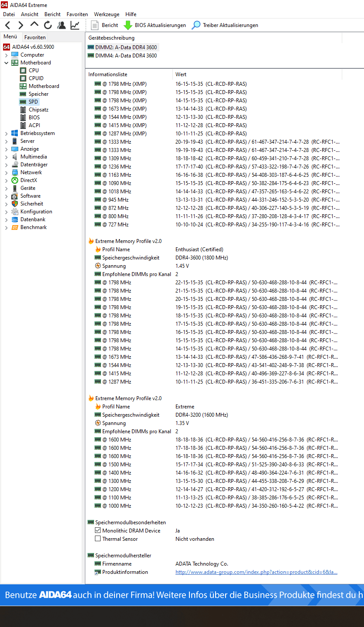Click the Forward navigation arrow
This screenshot has width=364, height=627.
[20, 25]
